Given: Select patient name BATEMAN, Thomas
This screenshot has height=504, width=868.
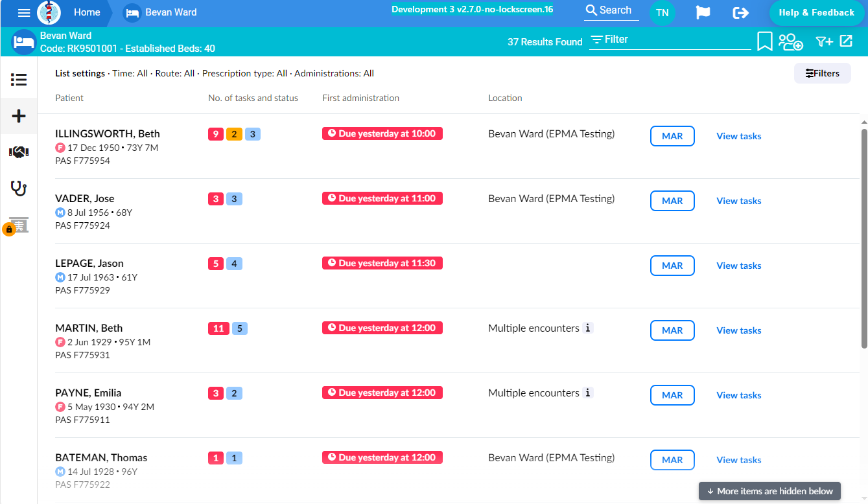Looking at the screenshot, I should point(101,457).
